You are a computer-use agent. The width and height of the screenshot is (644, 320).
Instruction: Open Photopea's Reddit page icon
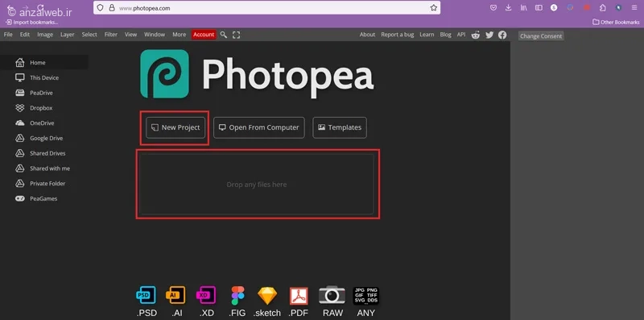click(x=476, y=35)
